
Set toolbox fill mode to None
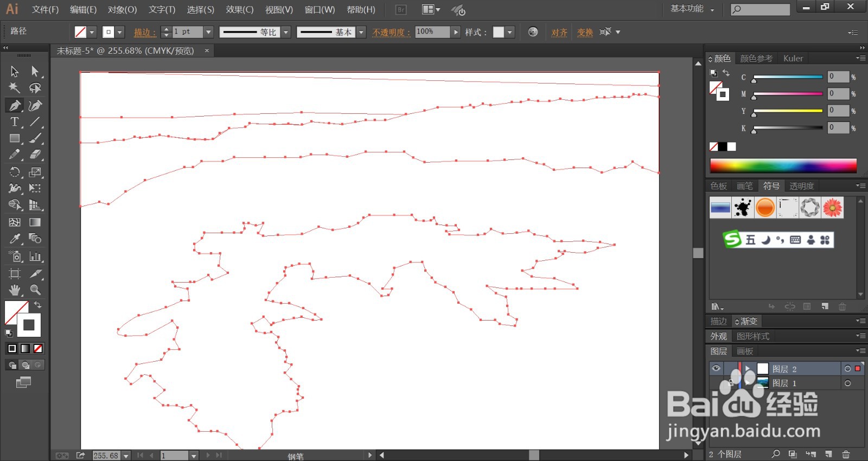tap(38, 348)
